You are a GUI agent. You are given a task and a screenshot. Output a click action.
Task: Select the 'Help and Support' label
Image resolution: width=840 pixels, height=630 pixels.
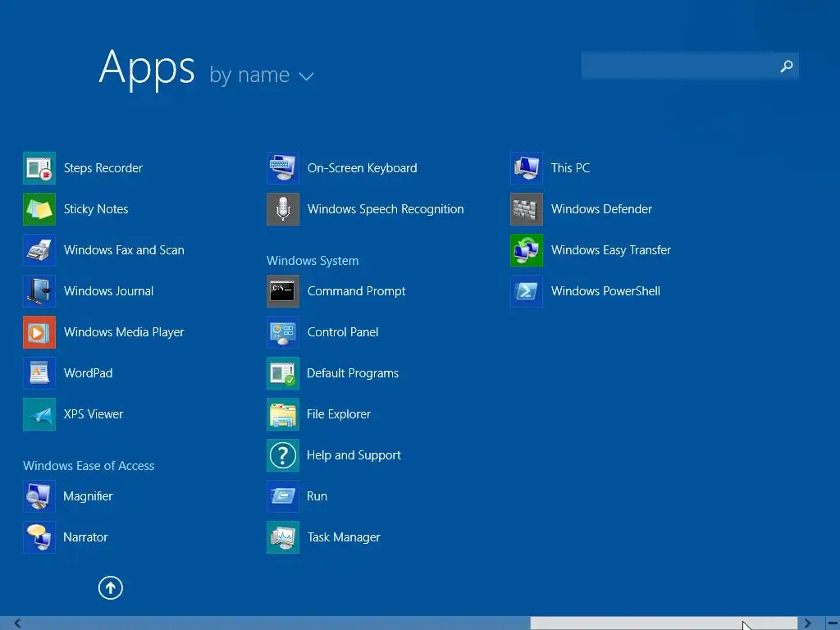(x=354, y=455)
